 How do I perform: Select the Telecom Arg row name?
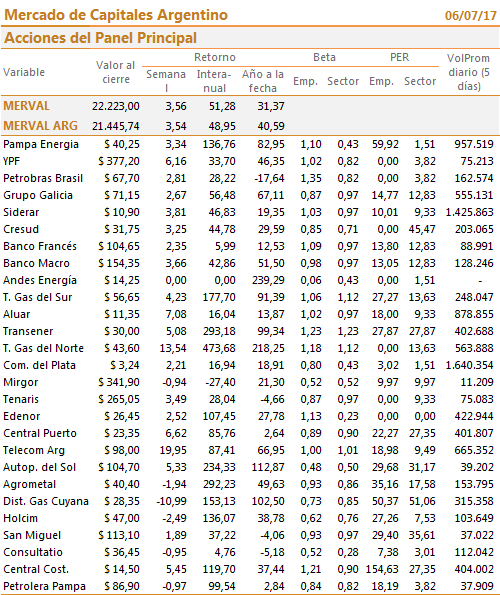34,450
